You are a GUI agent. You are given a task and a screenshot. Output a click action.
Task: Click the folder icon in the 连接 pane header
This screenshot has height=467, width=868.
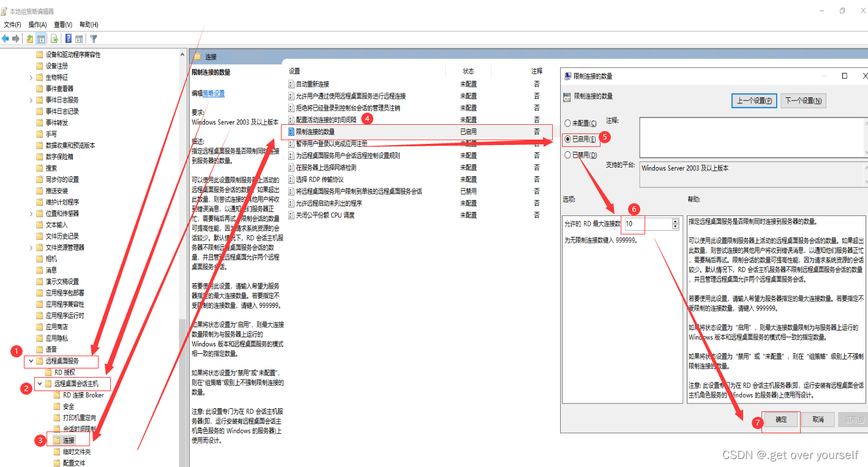coord(198,56)
